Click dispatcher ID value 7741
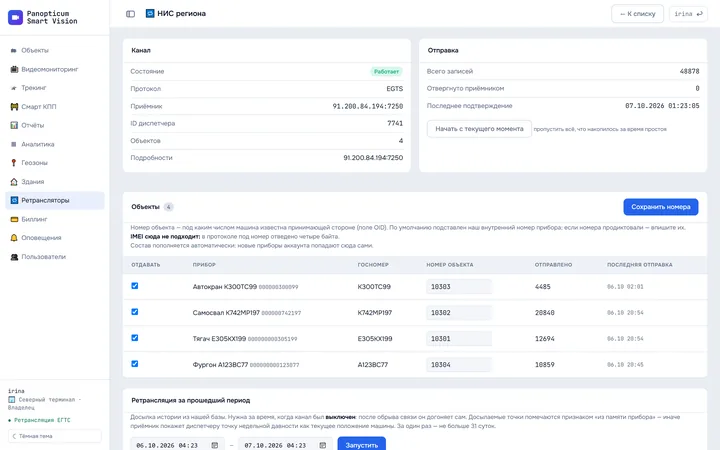Image resolution: width=720 pixels, height=450 pixels. [395, 123]
